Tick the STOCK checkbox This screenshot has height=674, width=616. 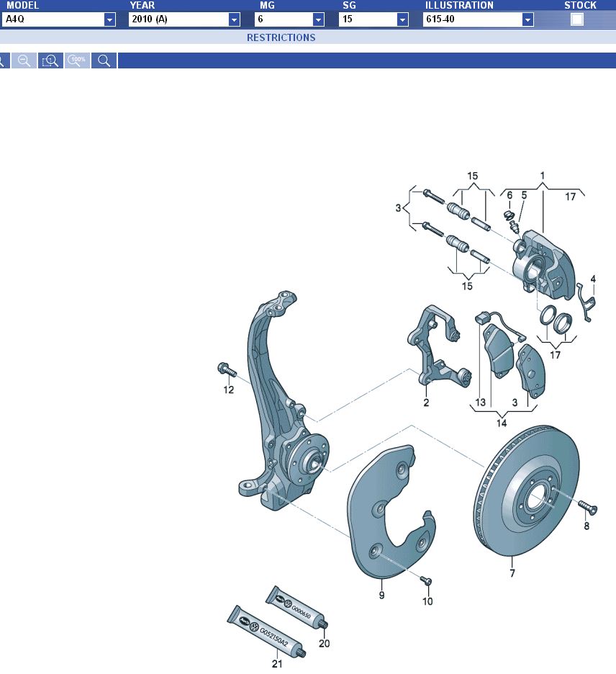576,19
